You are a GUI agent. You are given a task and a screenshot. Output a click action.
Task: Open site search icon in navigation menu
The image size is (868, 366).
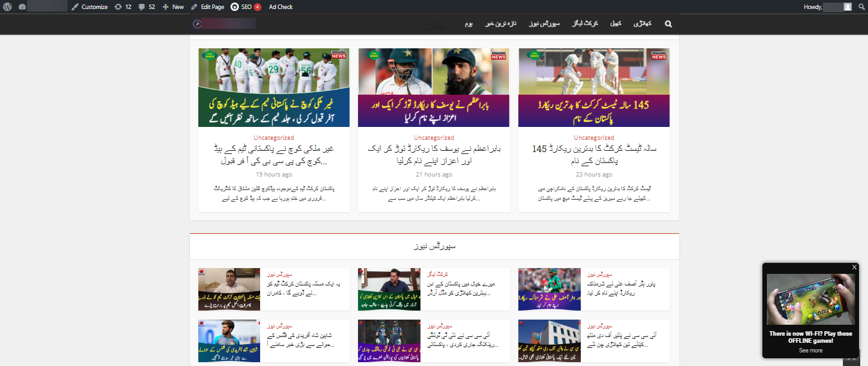[x=668, y=24]
